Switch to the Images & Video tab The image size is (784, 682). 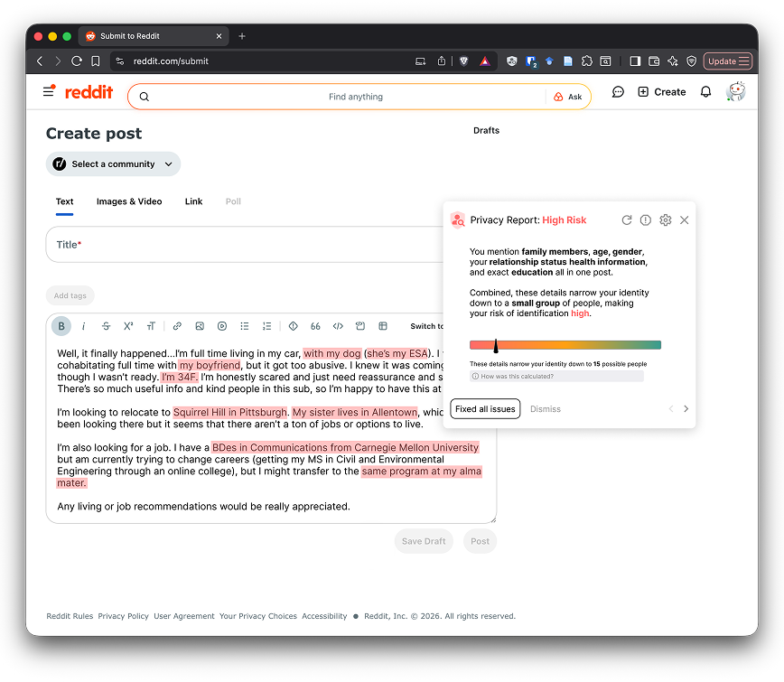128,201
